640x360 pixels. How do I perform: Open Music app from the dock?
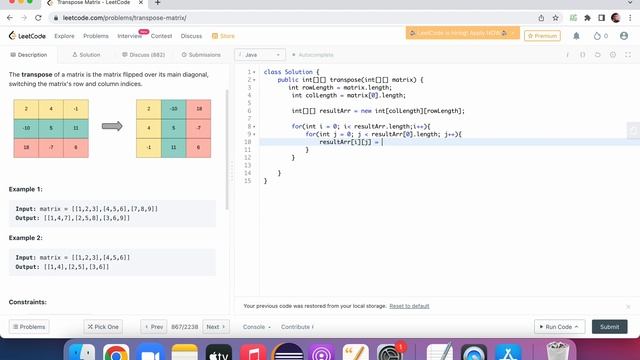(253, 352)
